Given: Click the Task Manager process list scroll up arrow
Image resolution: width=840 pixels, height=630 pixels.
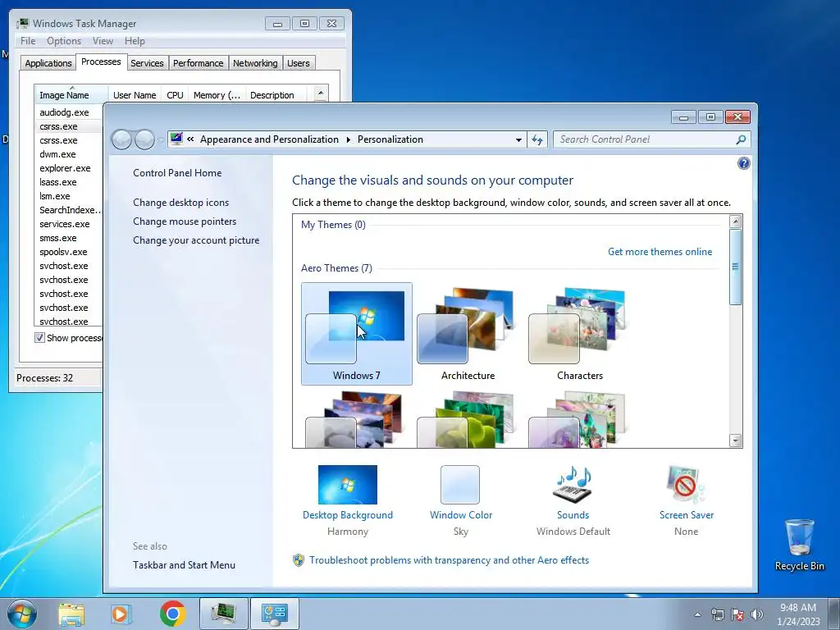Looking at the screenshot, I should click(321, 94).
